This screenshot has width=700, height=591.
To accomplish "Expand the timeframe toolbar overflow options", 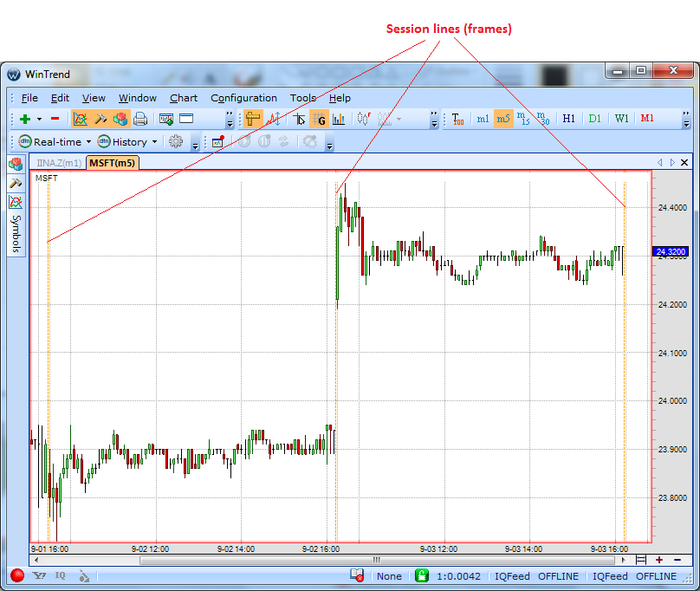I will coord(686,120).
